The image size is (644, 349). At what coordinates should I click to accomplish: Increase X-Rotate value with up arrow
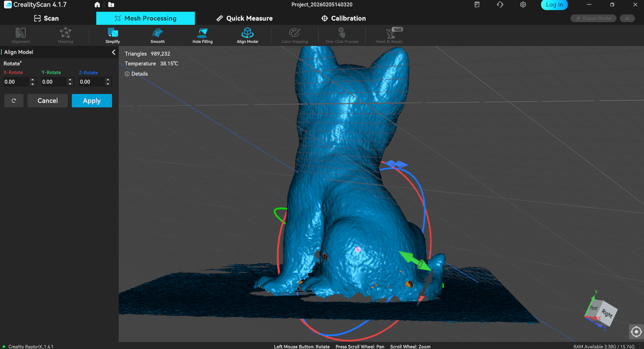point(33,80)
